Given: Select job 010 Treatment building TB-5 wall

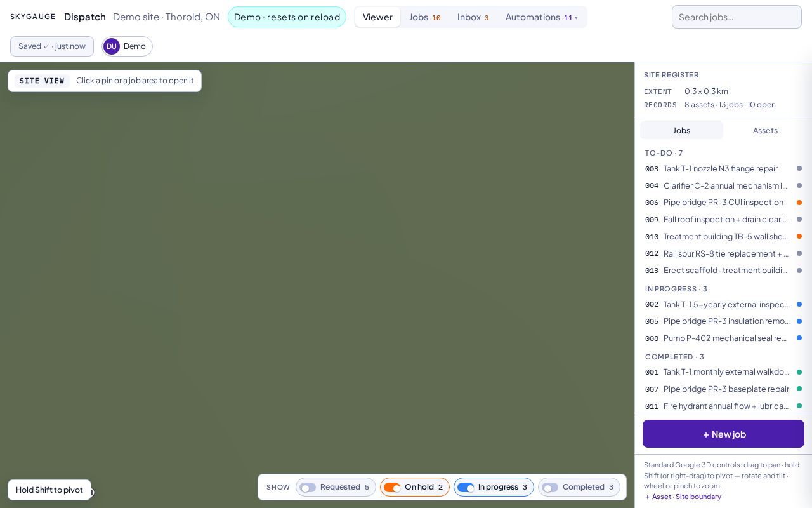Looking at the screenshot, I should [723, 236].
